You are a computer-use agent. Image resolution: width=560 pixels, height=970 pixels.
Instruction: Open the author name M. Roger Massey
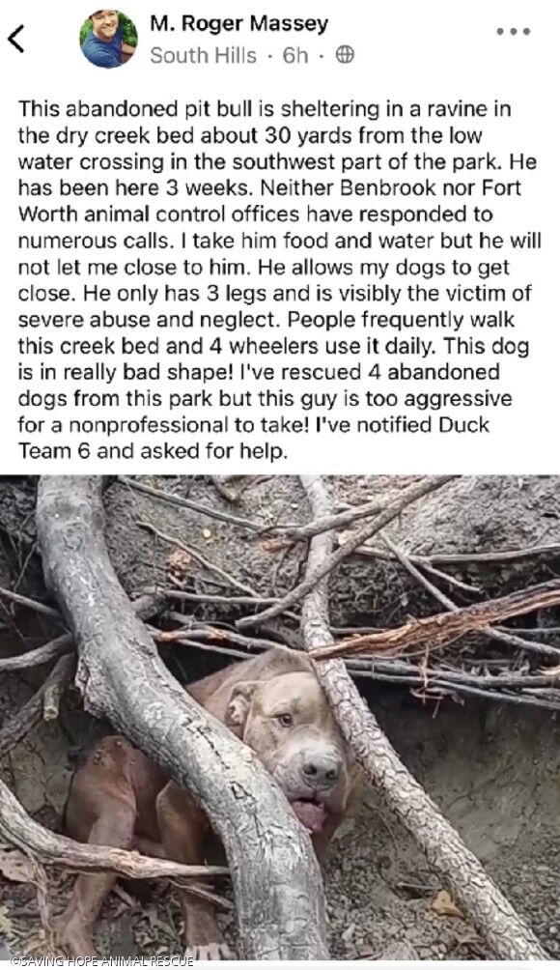[x=238, y=24]
